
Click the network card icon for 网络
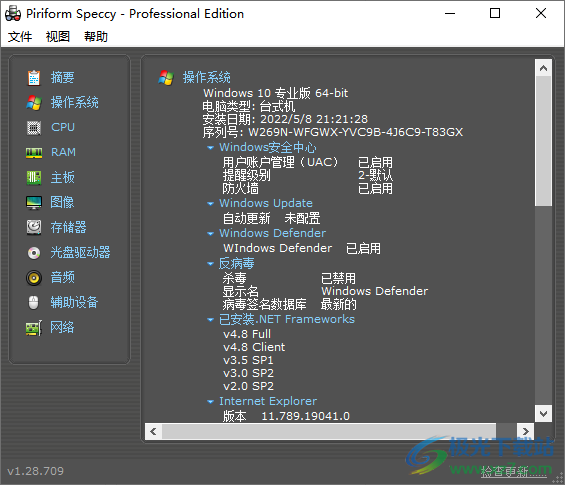tap(34, 328)
